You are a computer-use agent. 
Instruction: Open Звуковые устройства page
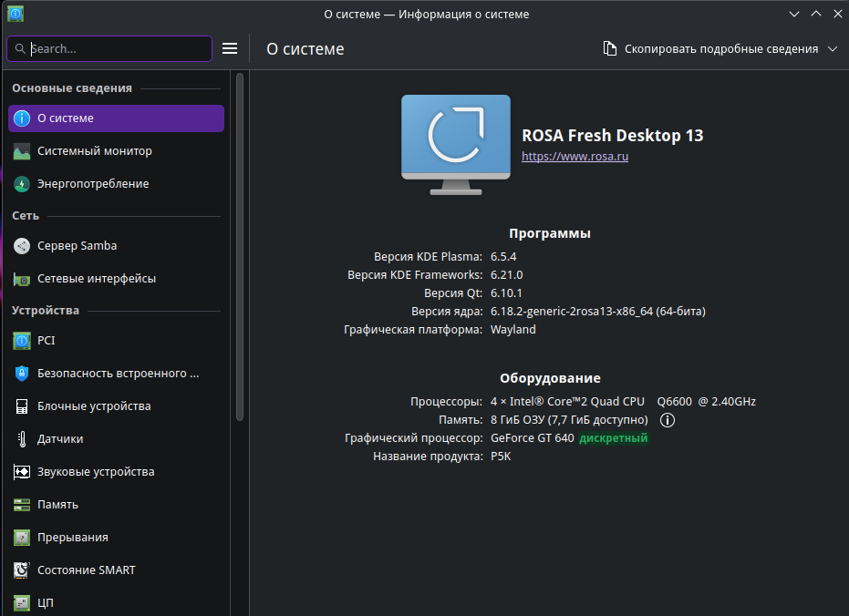pyautogui.click(x=116, y=472)
